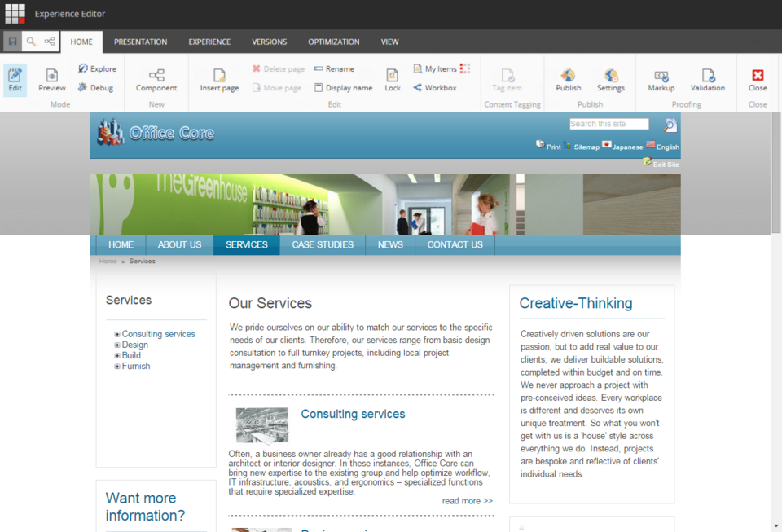This screenshot has width=782, height=532.
Task: Click Insert page
Action: point(219,80)
